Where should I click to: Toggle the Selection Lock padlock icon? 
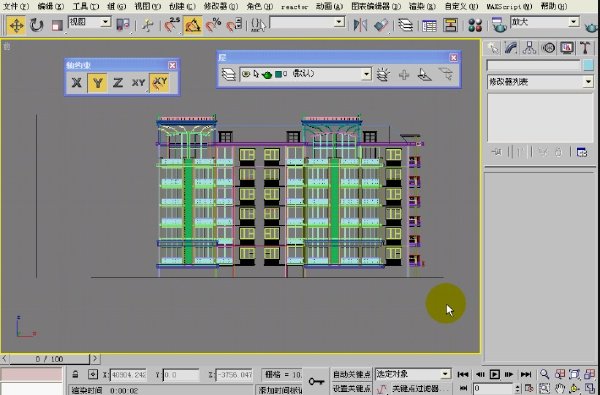click(75, 374)
